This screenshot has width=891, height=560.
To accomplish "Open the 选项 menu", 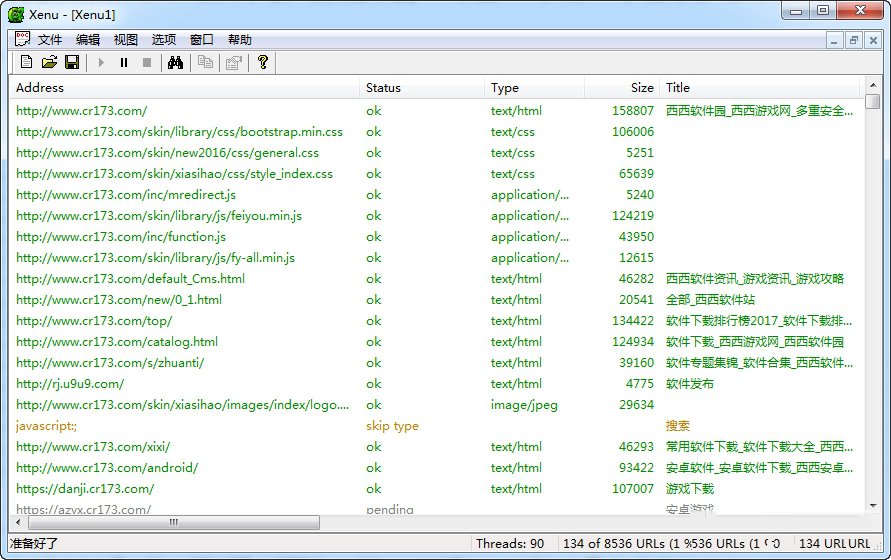I will (164, 40).
